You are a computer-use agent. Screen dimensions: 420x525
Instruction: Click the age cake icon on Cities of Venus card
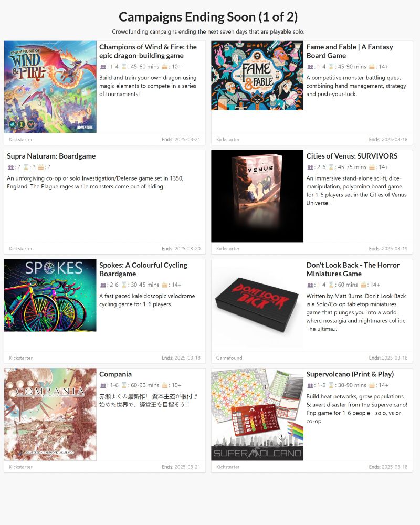pyautogui.click(x=371, y=167)
